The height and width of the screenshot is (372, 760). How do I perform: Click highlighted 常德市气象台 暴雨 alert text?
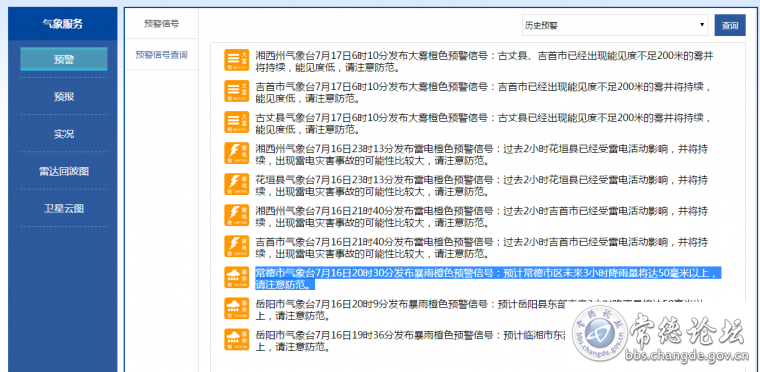[x=488, y=278]
